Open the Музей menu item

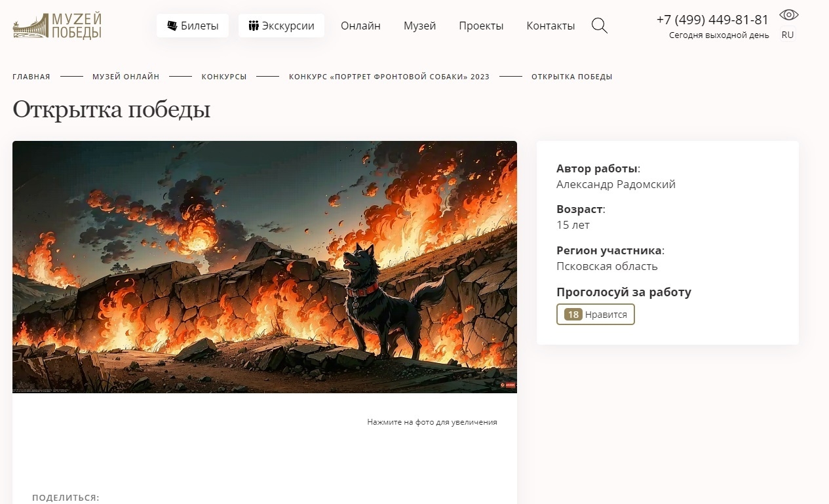tap(419, 26)
